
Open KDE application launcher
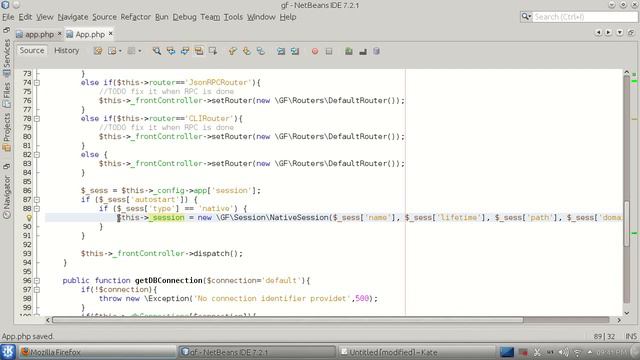[8, 352]
